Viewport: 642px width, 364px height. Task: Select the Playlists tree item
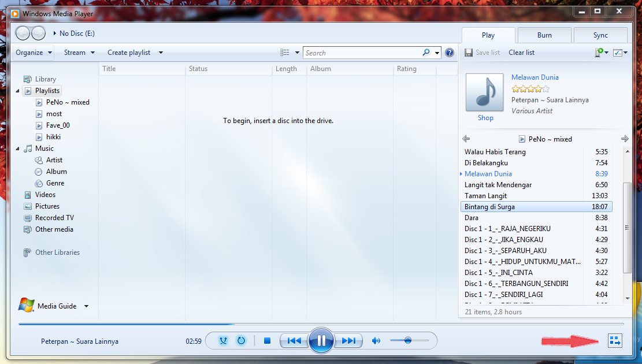point(43,91)
